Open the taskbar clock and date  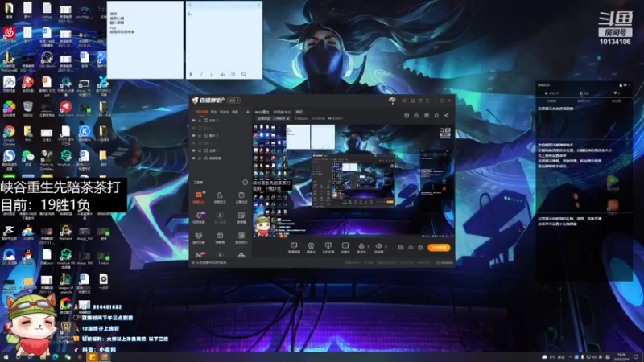pos(621,357)
